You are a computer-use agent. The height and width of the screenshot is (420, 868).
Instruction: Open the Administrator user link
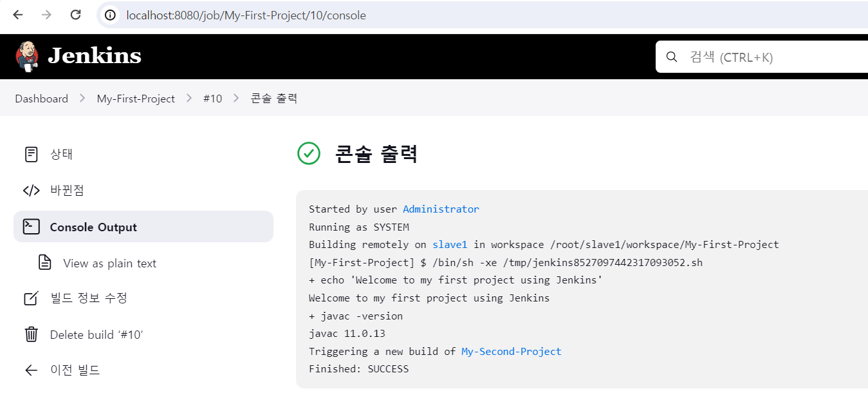[x=441, y=209]
